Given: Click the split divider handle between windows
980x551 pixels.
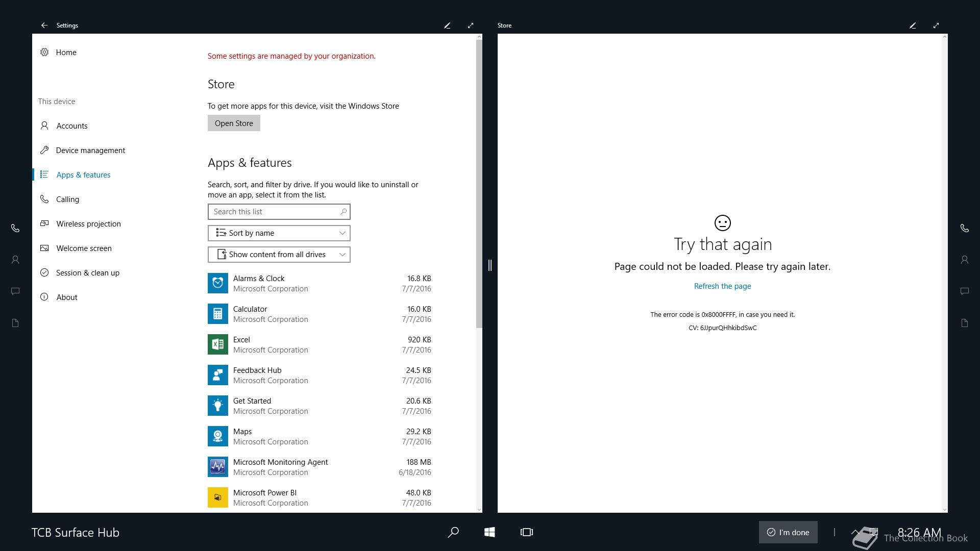Looking at the screenshot, I should (x=490, y=265).
